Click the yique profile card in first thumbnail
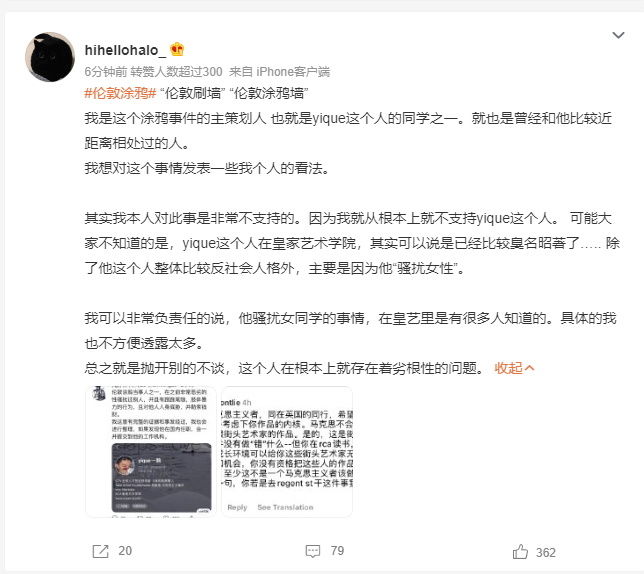This screenshot has width=644, height=574. click(161, 478)
